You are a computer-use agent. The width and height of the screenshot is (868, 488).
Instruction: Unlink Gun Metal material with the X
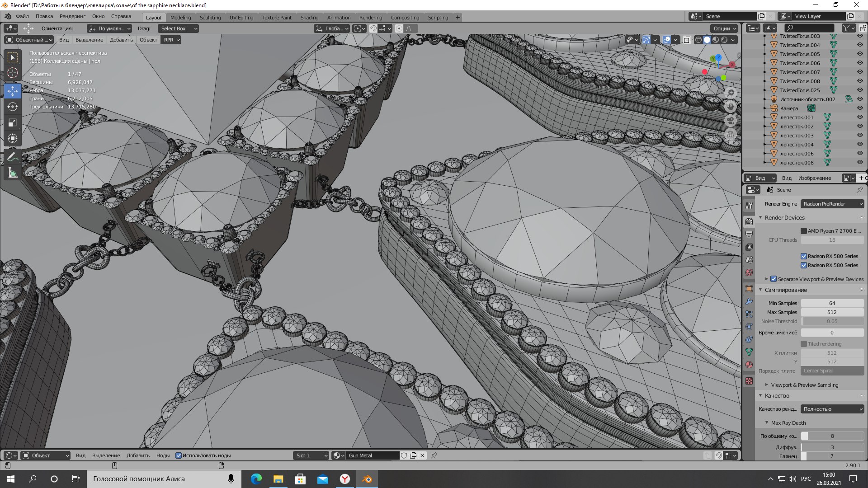422,455
